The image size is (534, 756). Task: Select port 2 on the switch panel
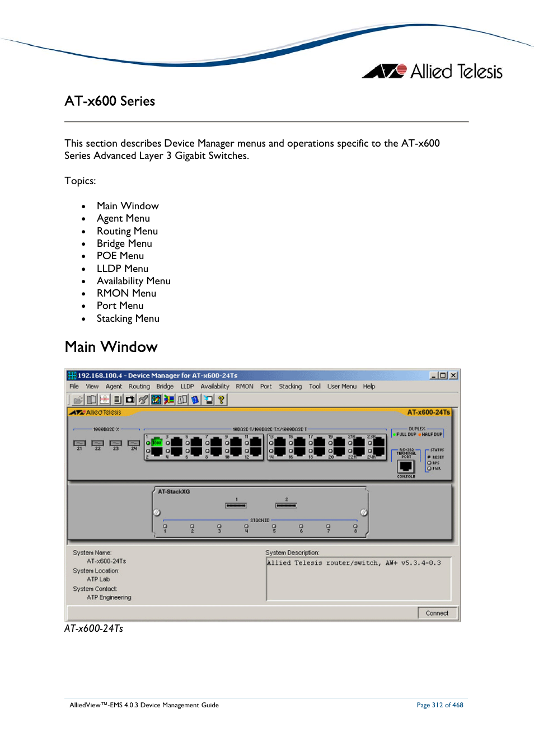(157, 451)
